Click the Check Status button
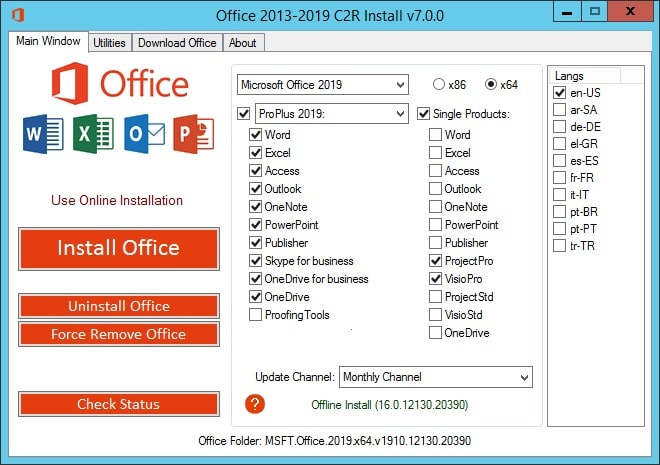 (x=118, y=404)
